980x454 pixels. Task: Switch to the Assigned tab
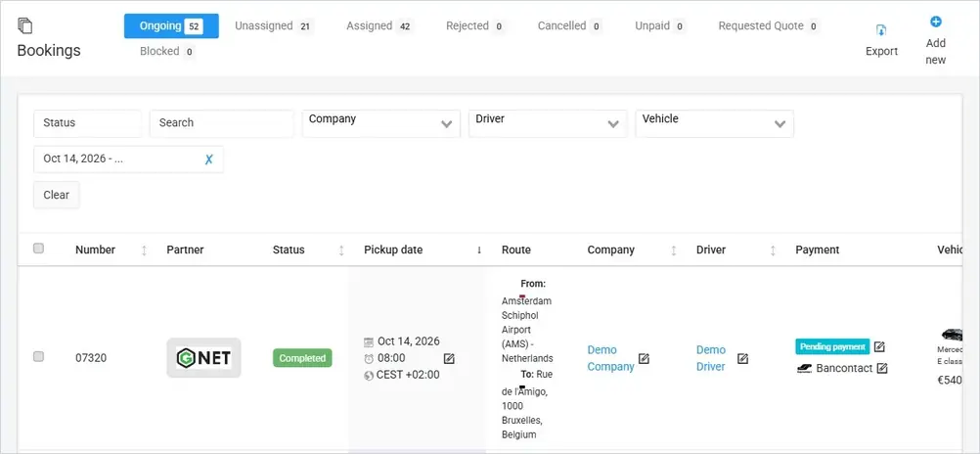pos(379,26)
